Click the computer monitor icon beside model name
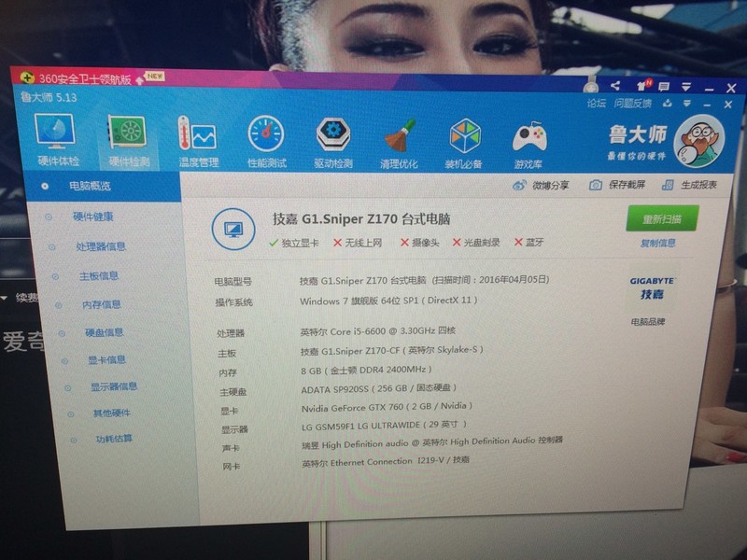 (233, 229)
